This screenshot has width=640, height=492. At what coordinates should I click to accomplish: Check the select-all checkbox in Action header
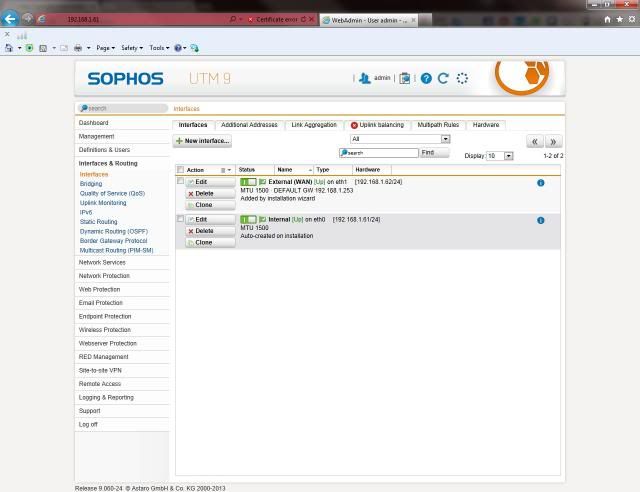pyautogui.click(x=180, y=169)
